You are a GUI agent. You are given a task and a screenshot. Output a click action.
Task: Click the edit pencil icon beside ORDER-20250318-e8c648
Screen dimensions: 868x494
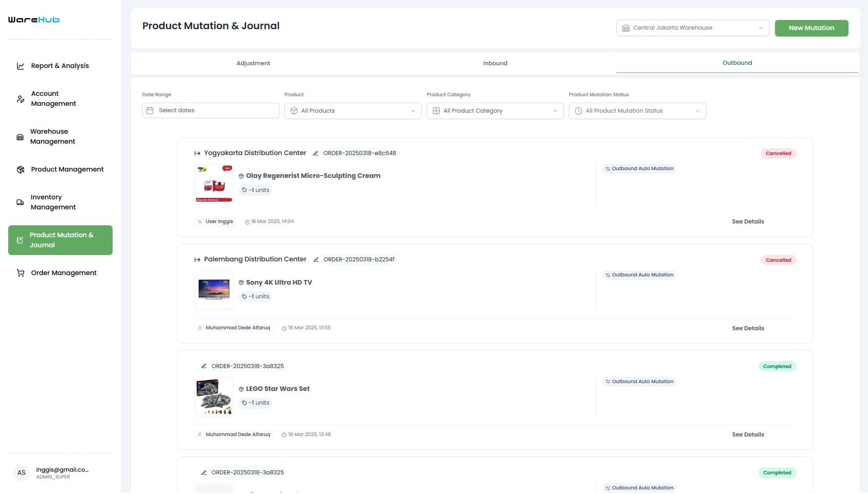[316, 153]
